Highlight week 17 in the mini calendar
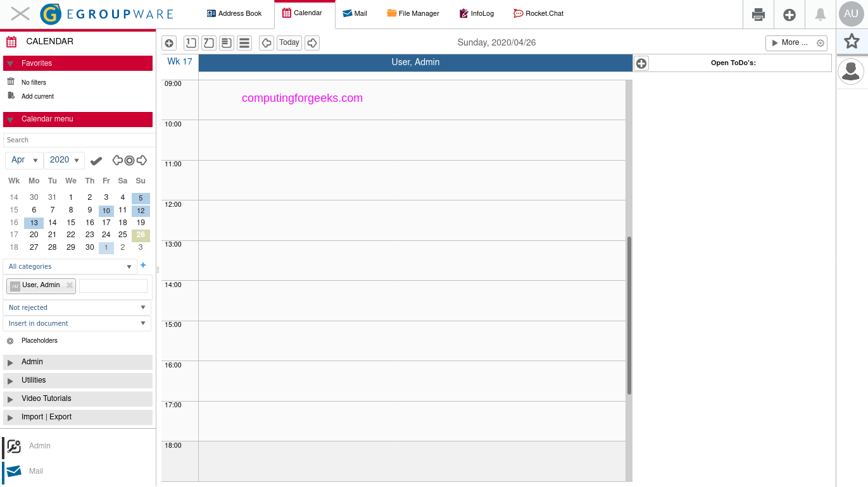Screen dimensions: 868x487 pyautogui.click(x=13, y=235)
